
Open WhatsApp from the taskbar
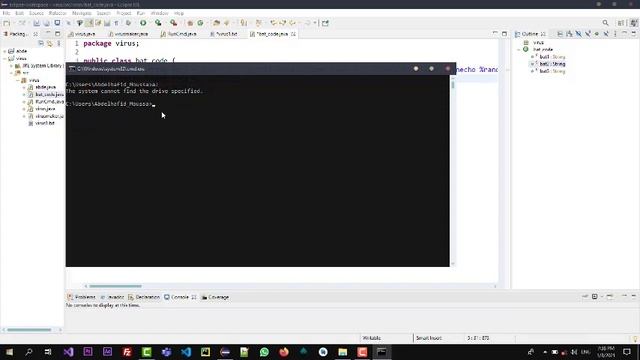coord(264,352)
